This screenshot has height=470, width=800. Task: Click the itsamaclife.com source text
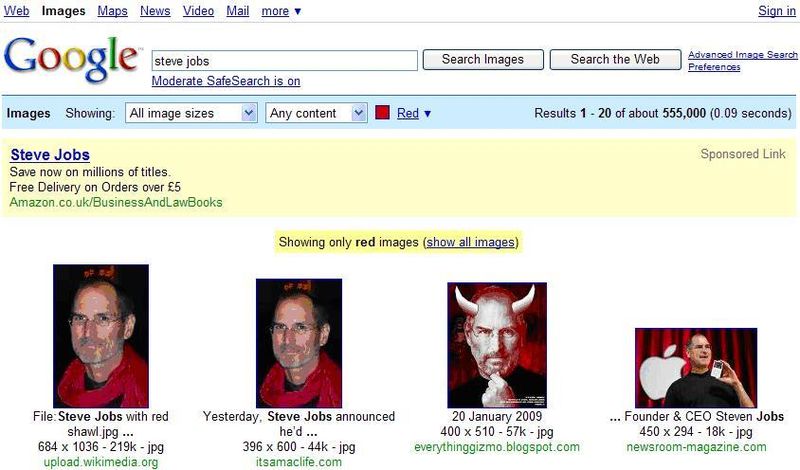299,462
